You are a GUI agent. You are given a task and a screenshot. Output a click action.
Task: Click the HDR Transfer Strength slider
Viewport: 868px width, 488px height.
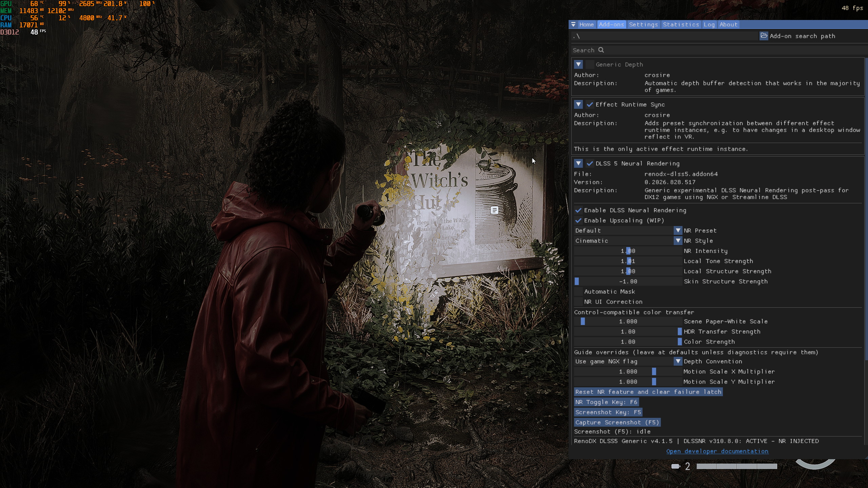[628, 331]
